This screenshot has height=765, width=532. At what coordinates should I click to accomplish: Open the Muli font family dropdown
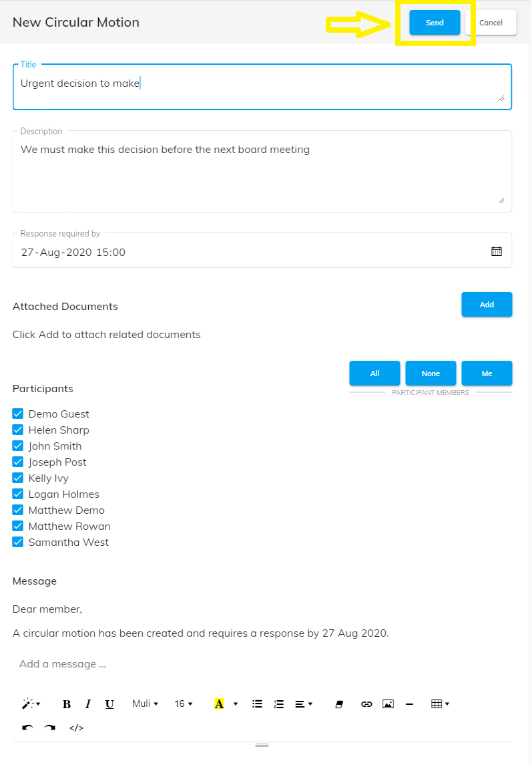[x=145, y=704]
